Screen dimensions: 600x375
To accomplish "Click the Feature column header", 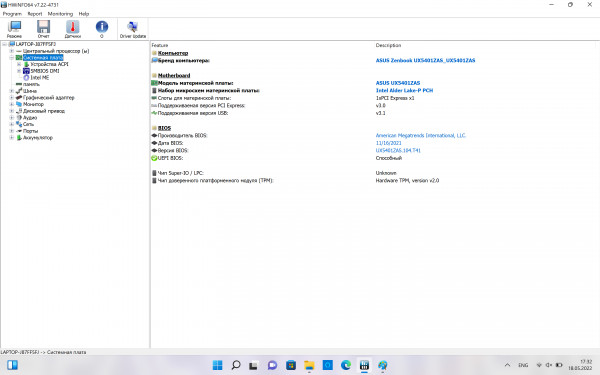I will (160, 45).
